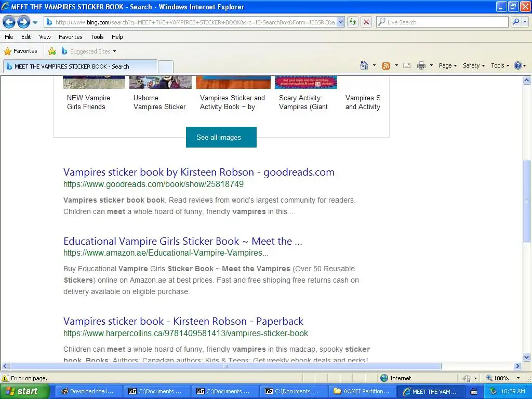Screen dimensions: 532x399
Task: Click the Home icon in command bar
Action: pyautogui.click(x=364, y=65)
